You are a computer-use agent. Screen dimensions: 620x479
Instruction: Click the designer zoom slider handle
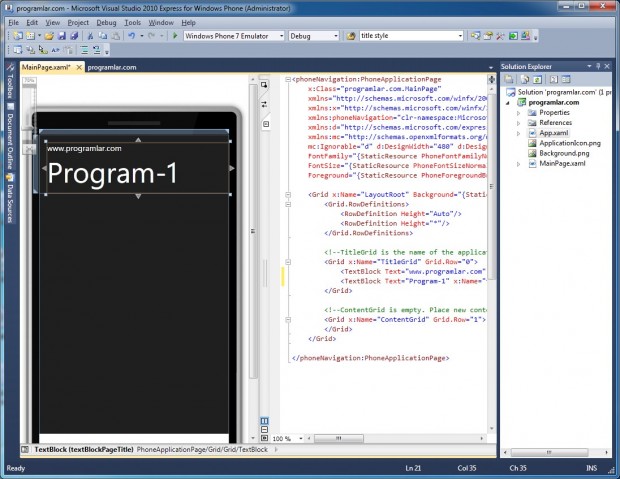(x=29, y=127)
